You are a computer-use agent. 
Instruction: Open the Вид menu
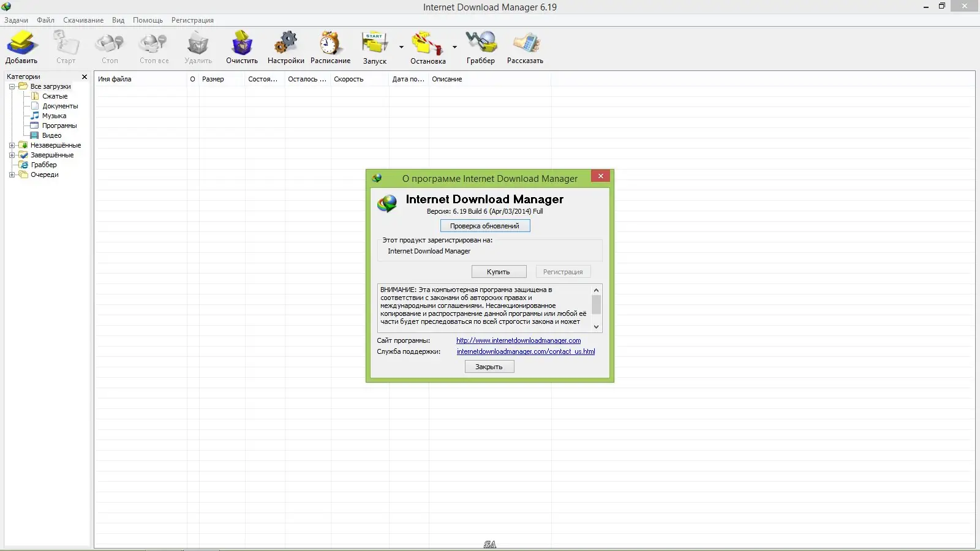coord(118,20)
